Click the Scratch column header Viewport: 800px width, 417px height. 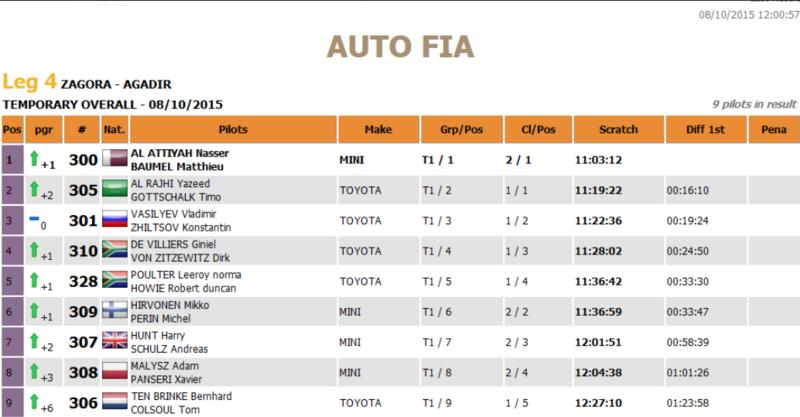click(619, 130)
